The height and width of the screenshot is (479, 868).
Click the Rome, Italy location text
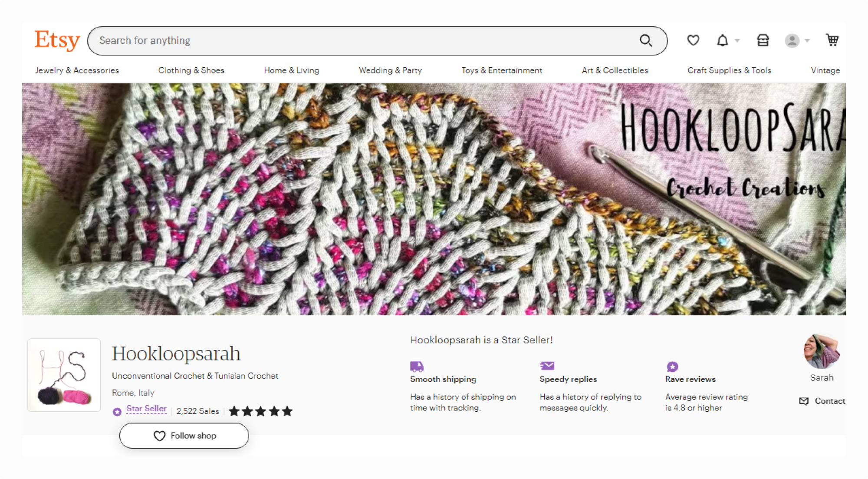point(133,393)
